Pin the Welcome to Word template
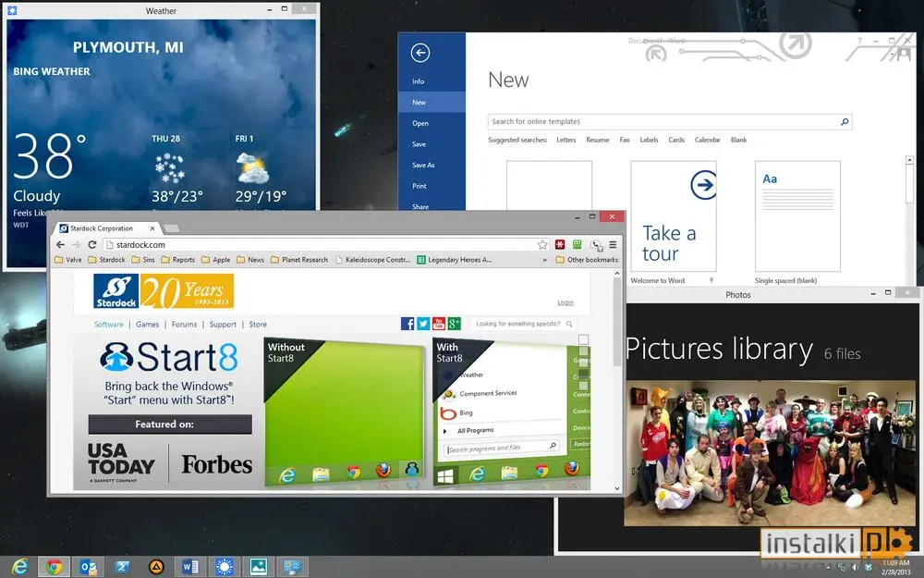 (x=711, y=281)
